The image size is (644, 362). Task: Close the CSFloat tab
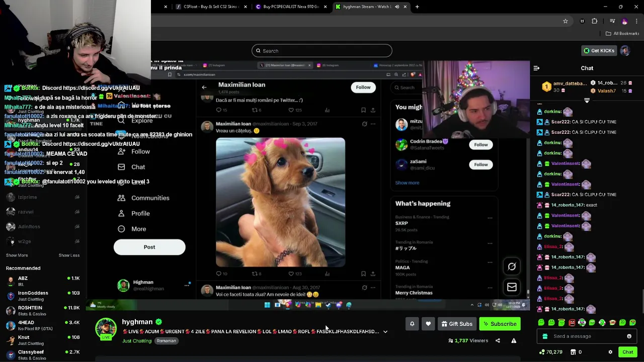pyautogui.click(x=246, y=7)
